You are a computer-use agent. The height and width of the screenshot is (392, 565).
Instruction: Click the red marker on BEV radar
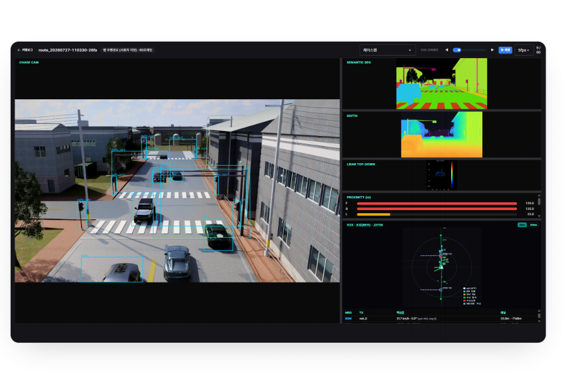click(440, 255)
